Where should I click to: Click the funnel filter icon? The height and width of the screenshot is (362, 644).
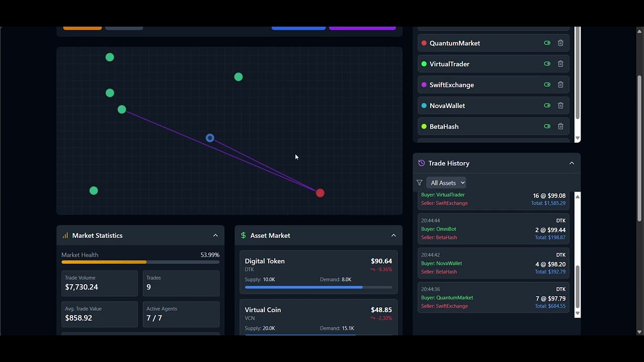(x=420, y=183)
